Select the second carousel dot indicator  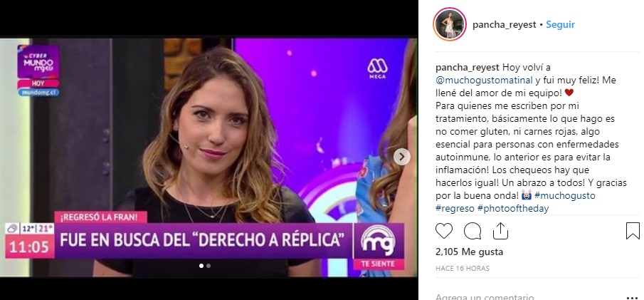click(208, 266)
